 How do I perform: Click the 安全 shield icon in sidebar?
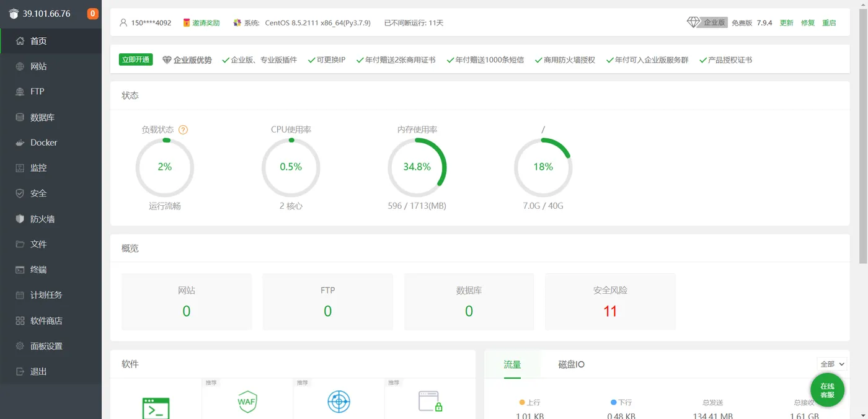[x=20, y=193]
